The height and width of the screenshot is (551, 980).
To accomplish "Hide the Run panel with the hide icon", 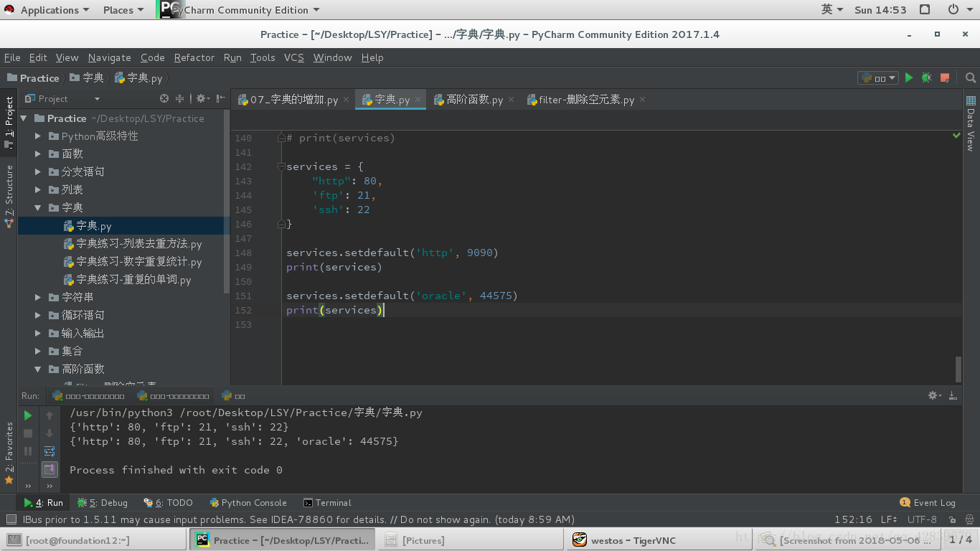I will coord(953,395).
